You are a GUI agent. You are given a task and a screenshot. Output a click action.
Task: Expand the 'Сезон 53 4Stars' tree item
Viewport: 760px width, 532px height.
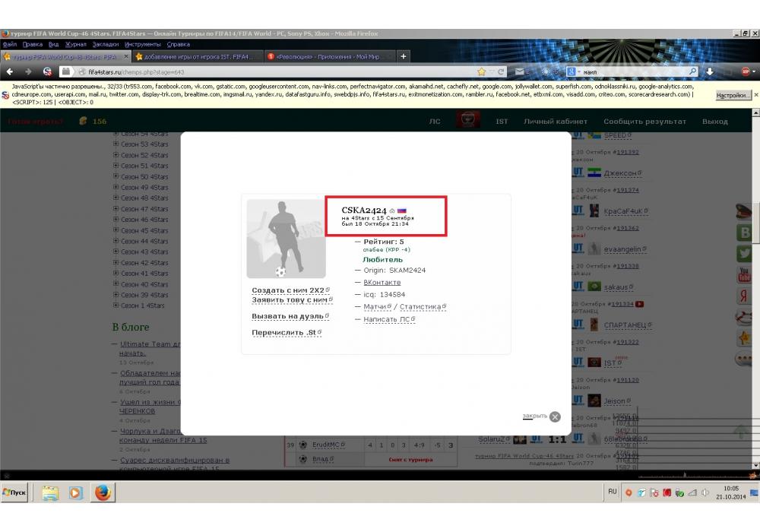116,144
